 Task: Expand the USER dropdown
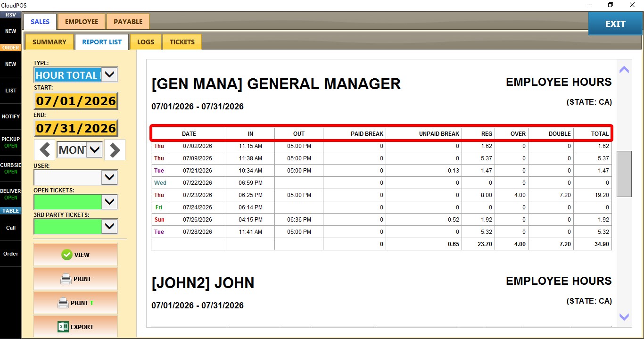(109, 177)
